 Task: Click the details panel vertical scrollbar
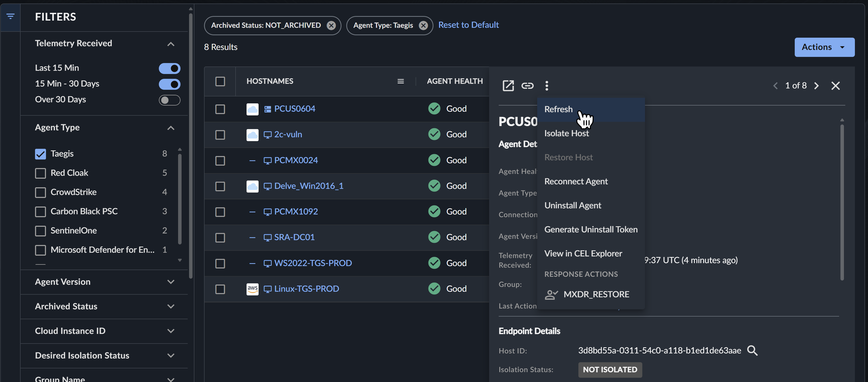click(842, 202)
